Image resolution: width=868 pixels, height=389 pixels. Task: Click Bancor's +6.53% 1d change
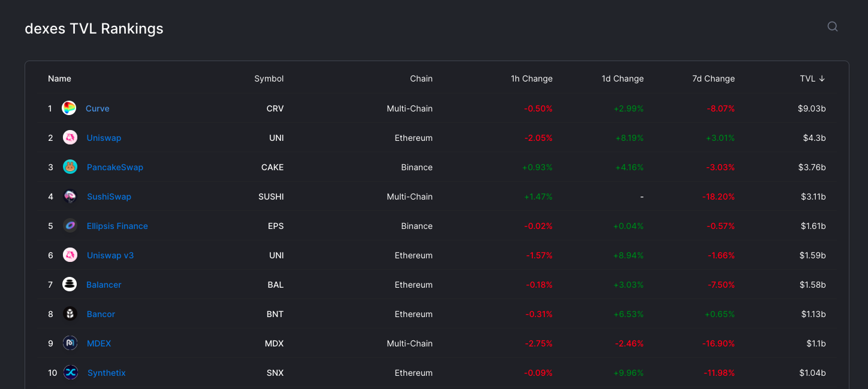[x=628, y=314]
